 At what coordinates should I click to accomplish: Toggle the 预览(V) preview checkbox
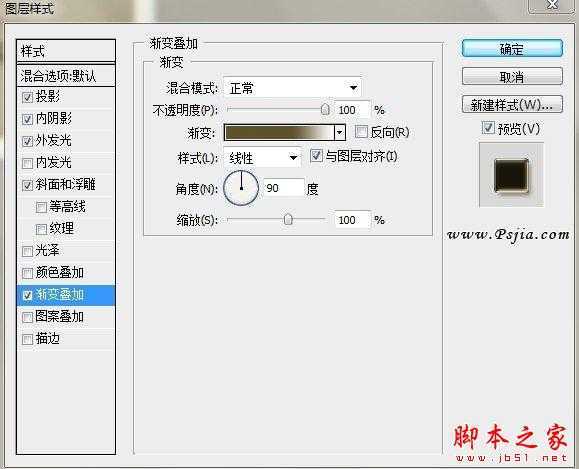tap(488, 128)
